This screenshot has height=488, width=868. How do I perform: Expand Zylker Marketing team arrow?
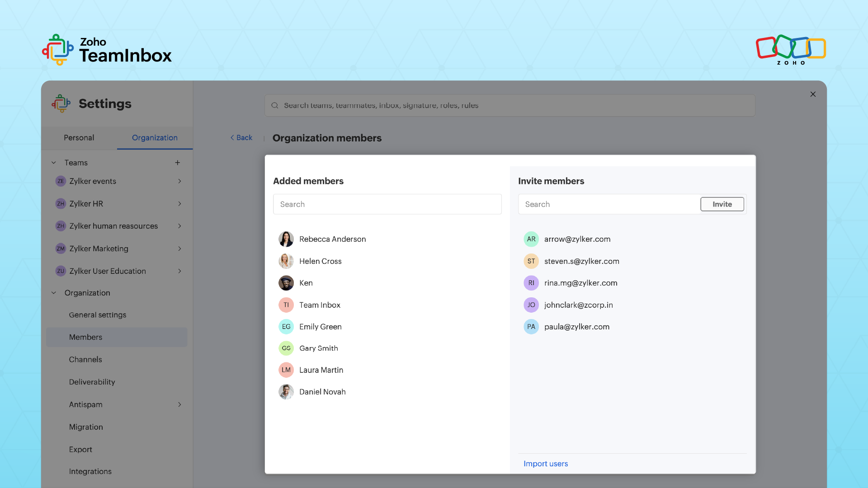tap(179, 249)
